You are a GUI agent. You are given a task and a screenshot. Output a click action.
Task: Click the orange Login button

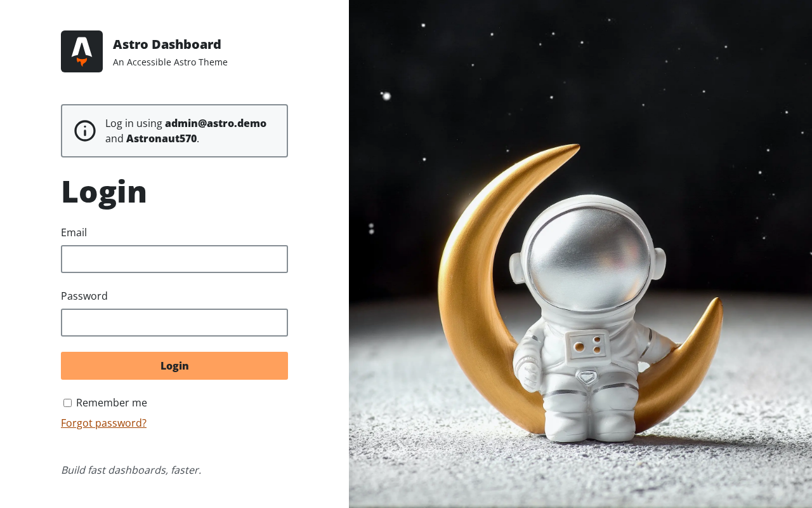(174, 366)
